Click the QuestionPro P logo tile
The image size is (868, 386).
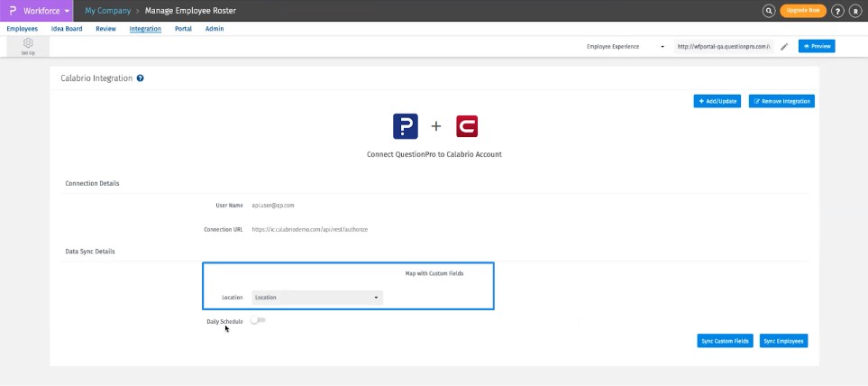point(406,126)
